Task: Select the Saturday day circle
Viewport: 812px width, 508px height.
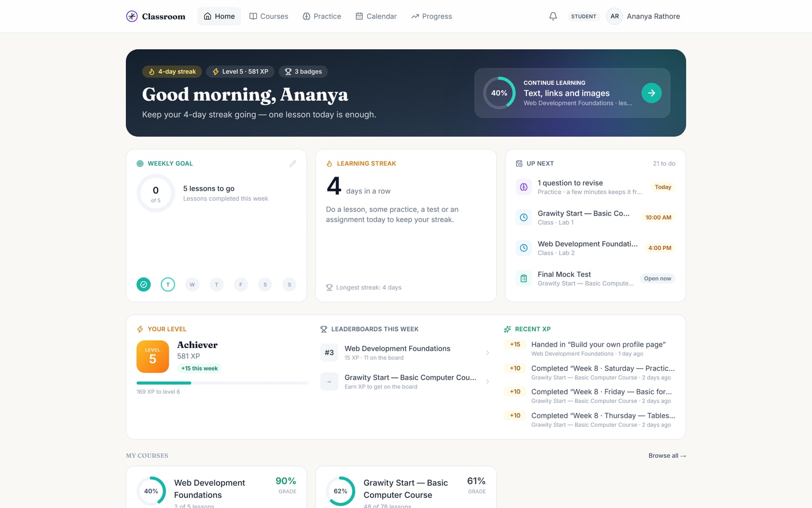Action: 265,284
